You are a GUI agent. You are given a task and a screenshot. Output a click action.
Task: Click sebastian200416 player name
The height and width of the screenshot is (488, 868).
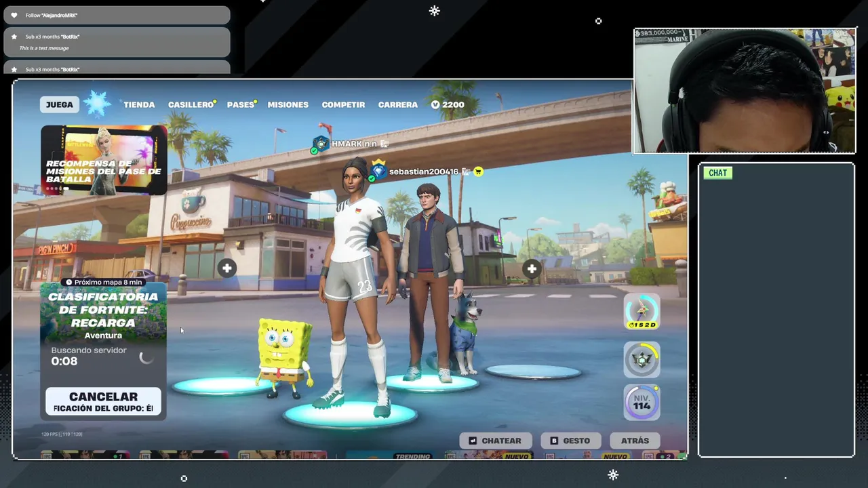(x=424, y=171)
